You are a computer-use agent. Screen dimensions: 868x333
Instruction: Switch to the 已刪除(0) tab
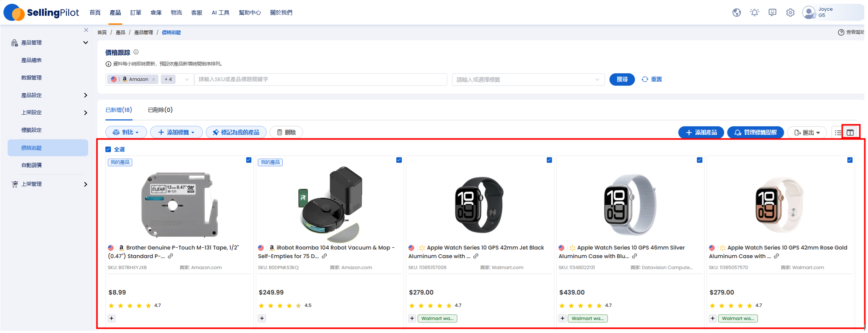point(160,110)
